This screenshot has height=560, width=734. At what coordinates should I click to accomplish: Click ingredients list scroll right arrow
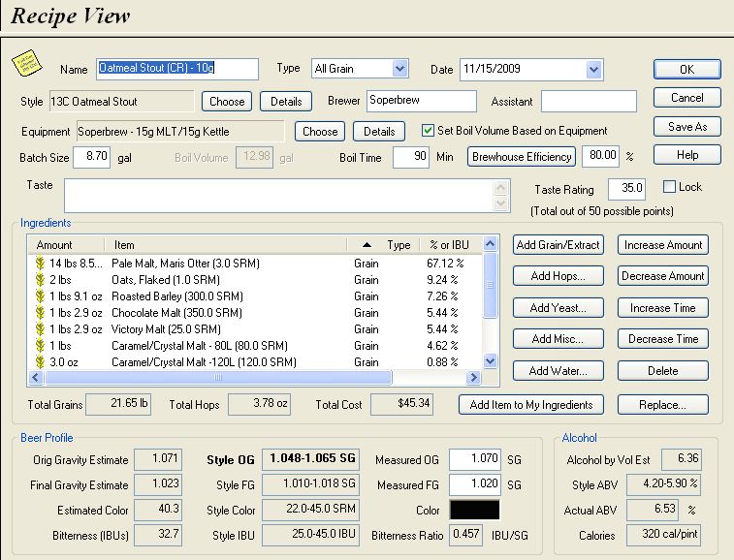coord(473,378)
